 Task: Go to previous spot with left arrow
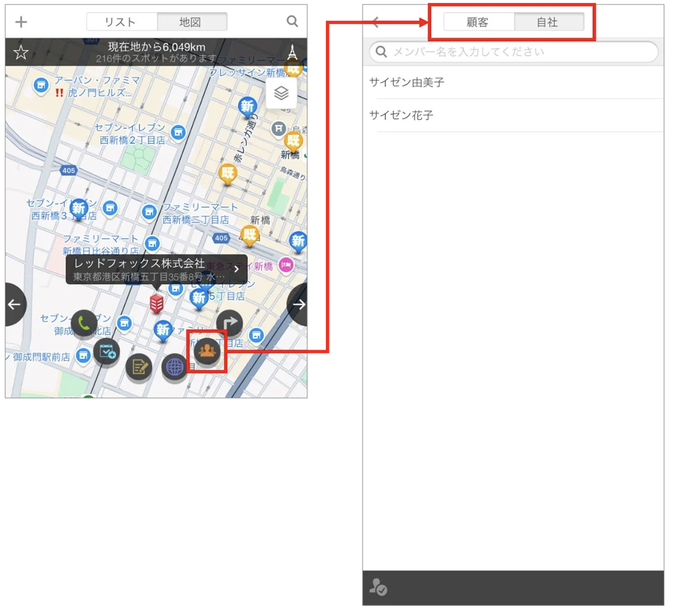[x=15, y=305]
